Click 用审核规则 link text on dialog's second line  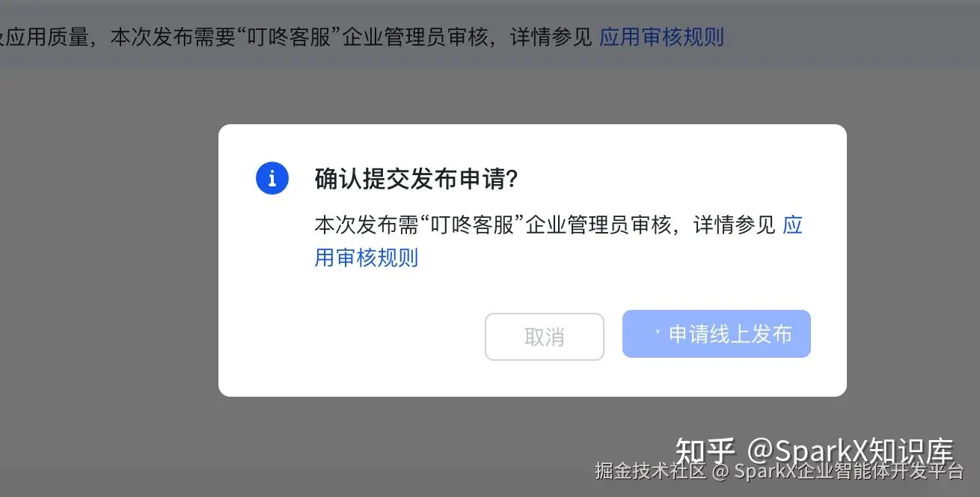(367, 257)
